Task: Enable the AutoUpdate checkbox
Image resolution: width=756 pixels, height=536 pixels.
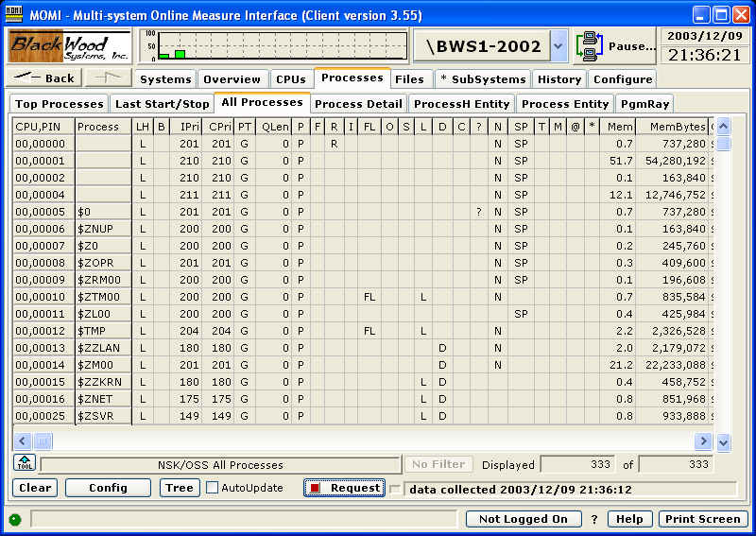Action: click(213, 488)
